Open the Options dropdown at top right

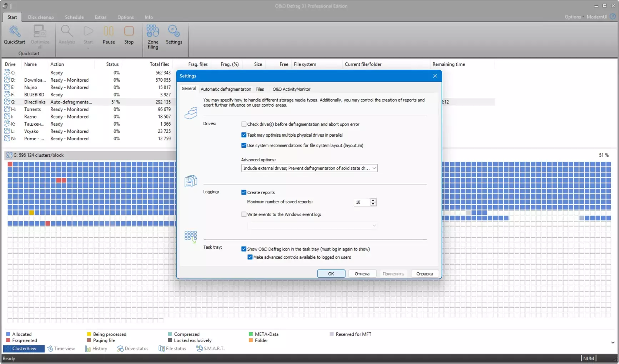pyautogui.click(x=574, y=17)
